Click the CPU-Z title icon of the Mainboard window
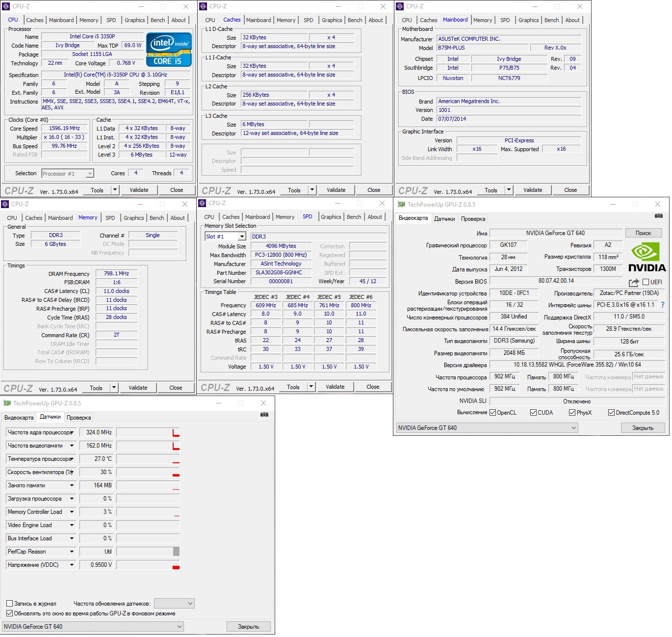The image size is (672, 637). (400, 6)
